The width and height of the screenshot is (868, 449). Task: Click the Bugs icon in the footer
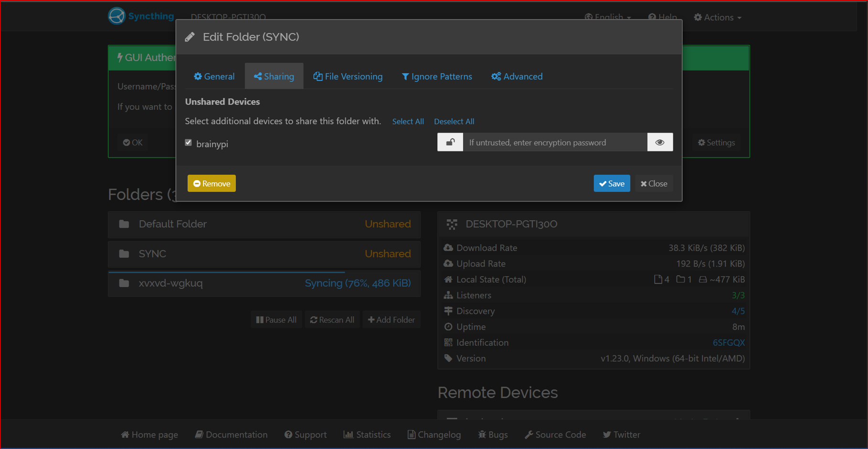pyautogui.click(x=483, y=434)
